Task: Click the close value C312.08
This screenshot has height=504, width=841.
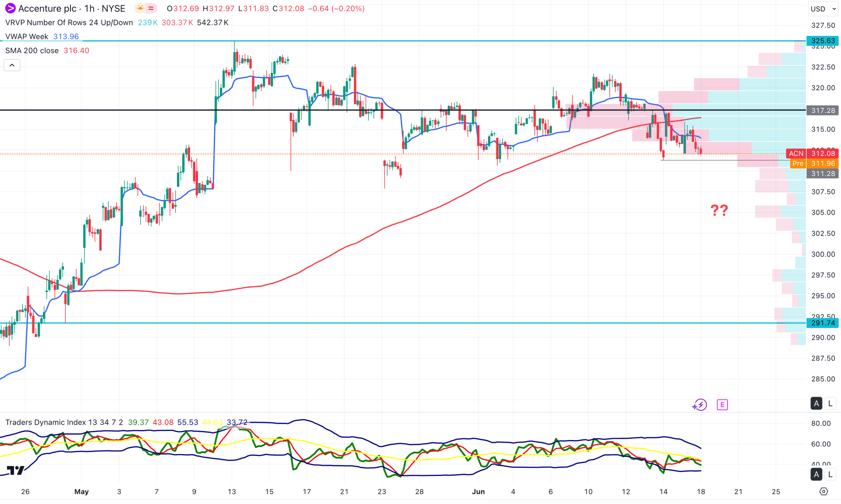Action: pyautogui.click(x=288, y=8)
